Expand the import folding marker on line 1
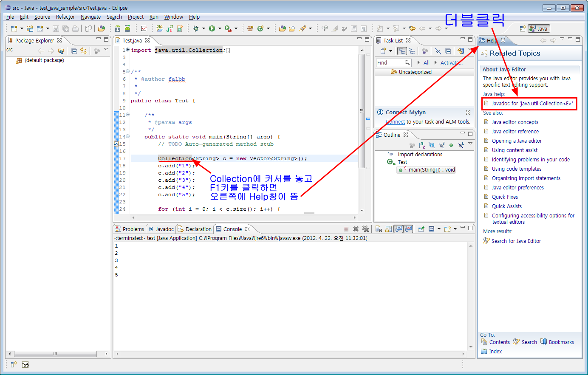This screenshot has height=375, width=588. (x=128, y=50)
